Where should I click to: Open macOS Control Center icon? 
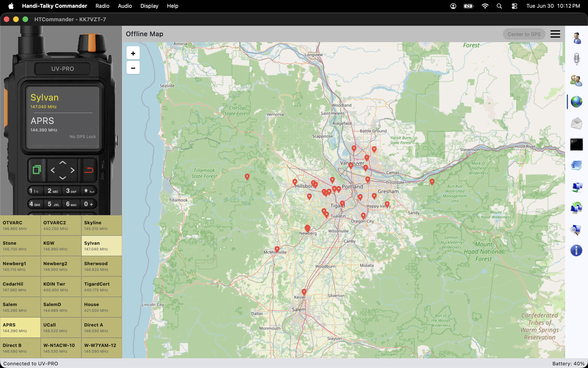(514, 6)
